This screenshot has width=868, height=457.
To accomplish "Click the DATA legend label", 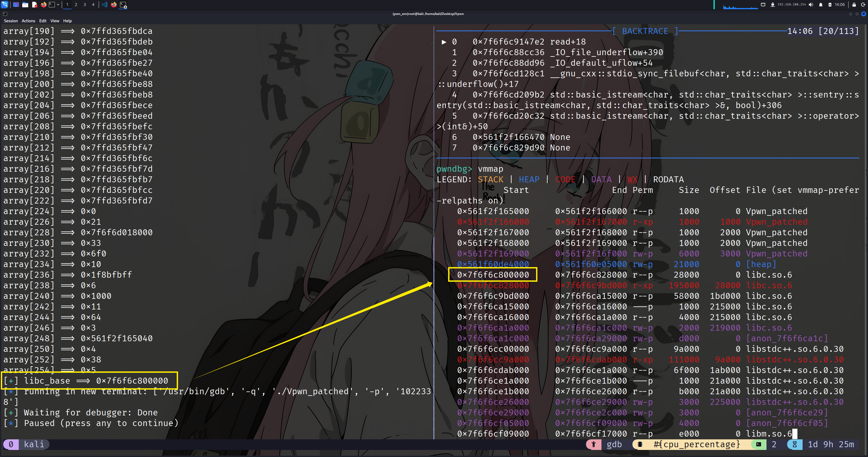I will tap(601, 179).
